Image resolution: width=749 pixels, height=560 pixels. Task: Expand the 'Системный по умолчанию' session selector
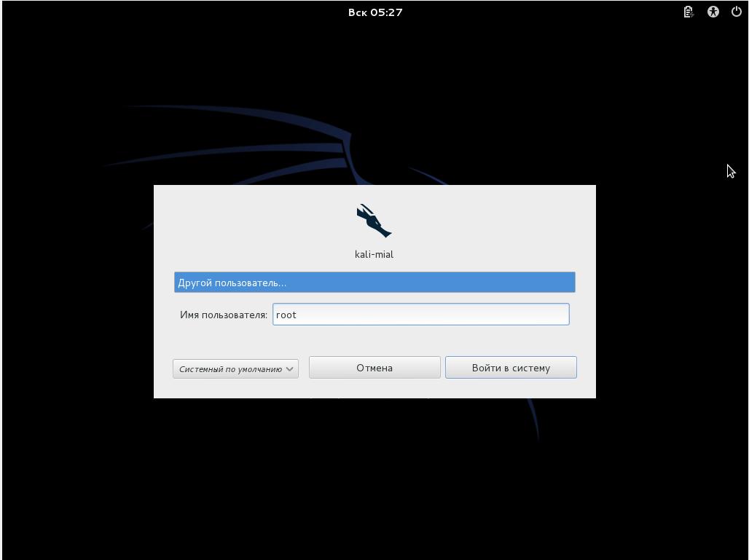[230, 368]
